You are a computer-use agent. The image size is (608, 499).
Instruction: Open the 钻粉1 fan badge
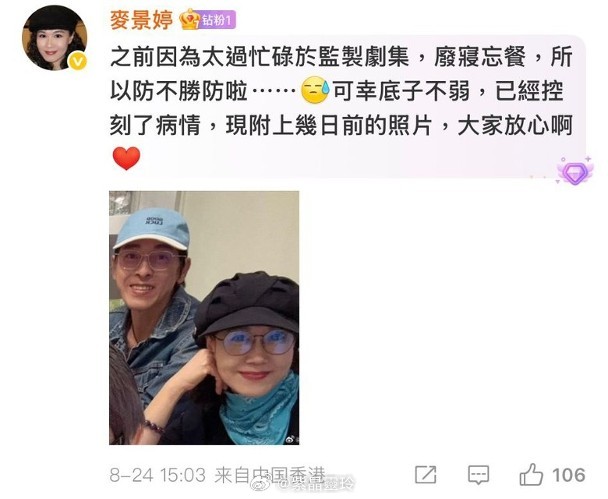217,20
